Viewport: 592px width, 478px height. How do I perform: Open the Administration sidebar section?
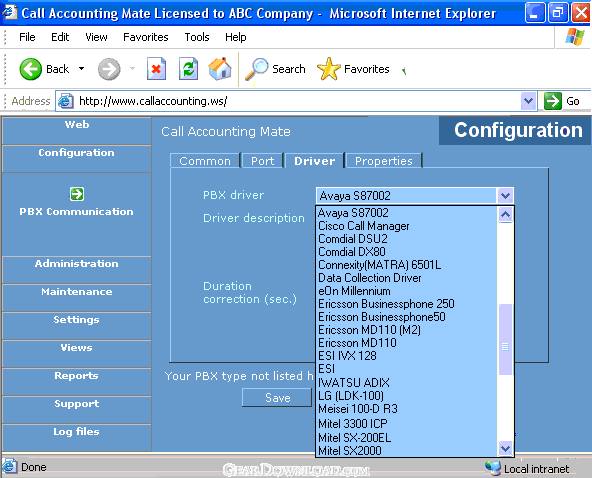[x=77, y=270]
